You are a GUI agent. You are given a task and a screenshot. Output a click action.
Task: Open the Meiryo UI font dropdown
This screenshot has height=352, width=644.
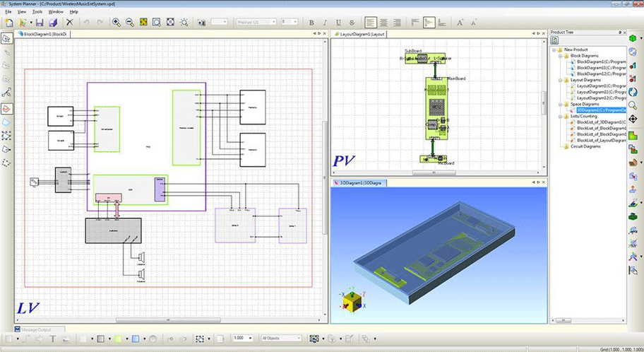tap(254, 23)
